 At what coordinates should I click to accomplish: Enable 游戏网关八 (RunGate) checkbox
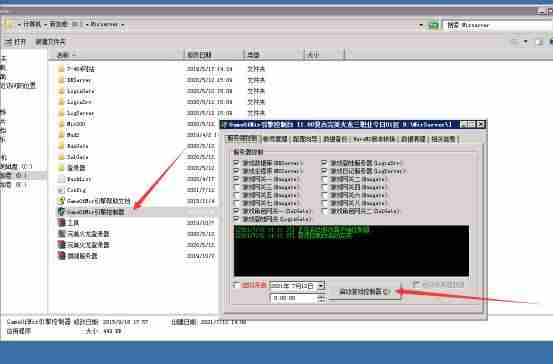324,203
